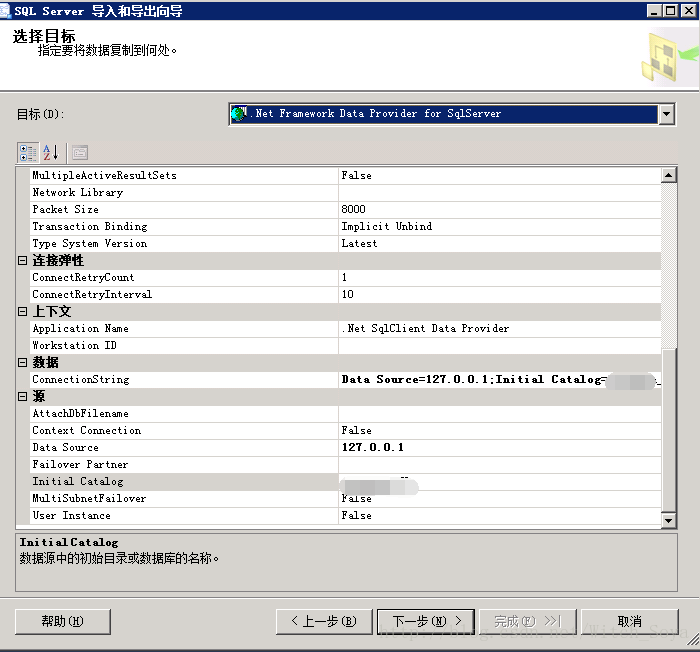Click the 帮助(H) button

[x=62, y=621]
